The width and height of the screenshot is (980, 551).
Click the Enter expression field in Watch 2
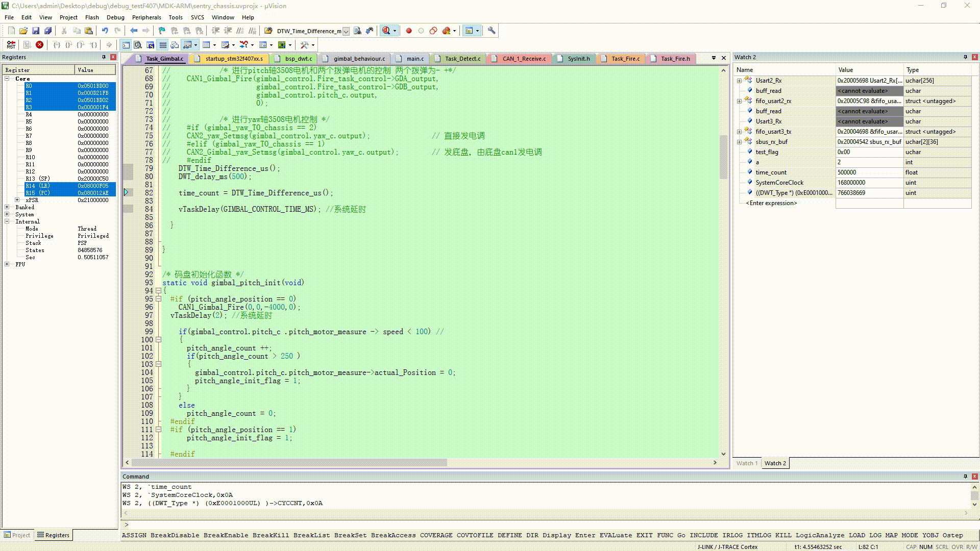point(771,203)
